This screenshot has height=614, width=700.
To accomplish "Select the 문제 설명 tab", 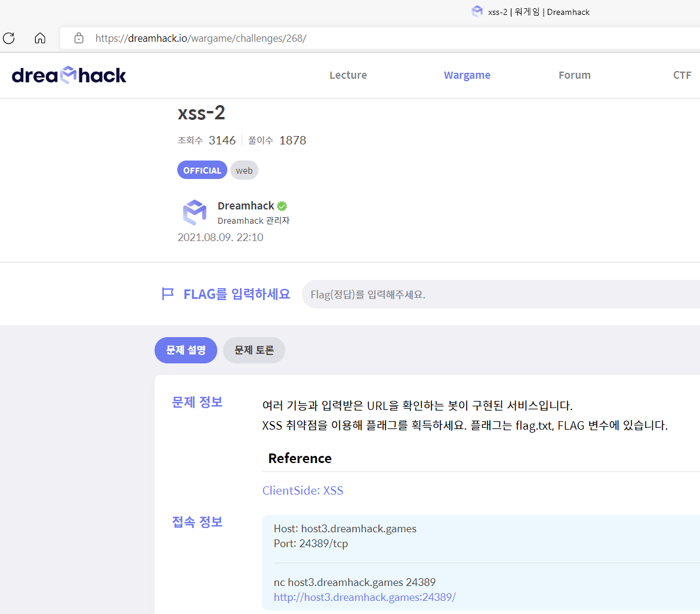I will (186, 350).
